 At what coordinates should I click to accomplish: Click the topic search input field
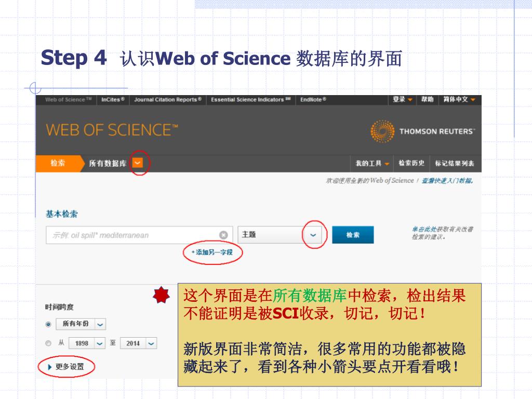139,235
